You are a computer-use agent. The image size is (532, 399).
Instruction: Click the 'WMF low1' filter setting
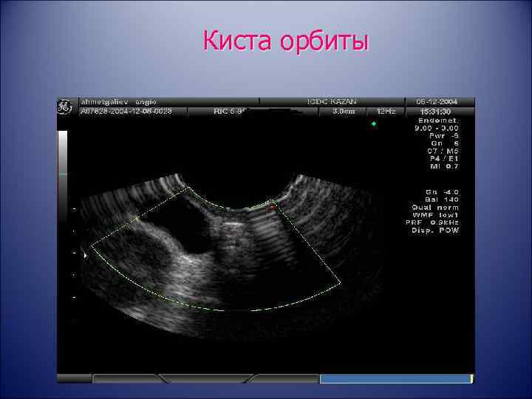435,215
